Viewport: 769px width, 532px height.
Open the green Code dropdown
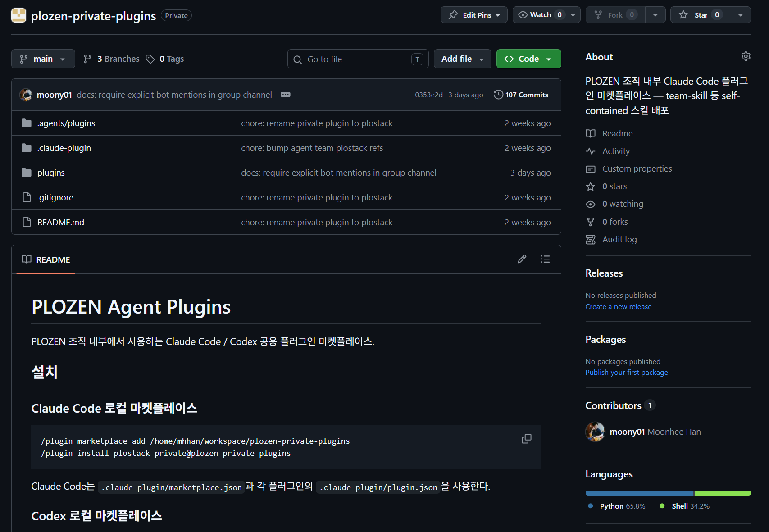528,59
